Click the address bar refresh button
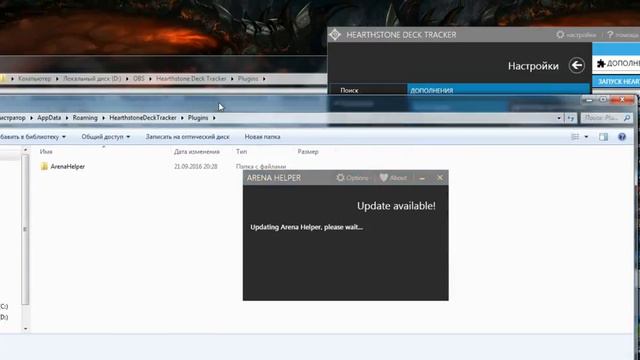This screenshot has width=640, height=360. point(571,118)
